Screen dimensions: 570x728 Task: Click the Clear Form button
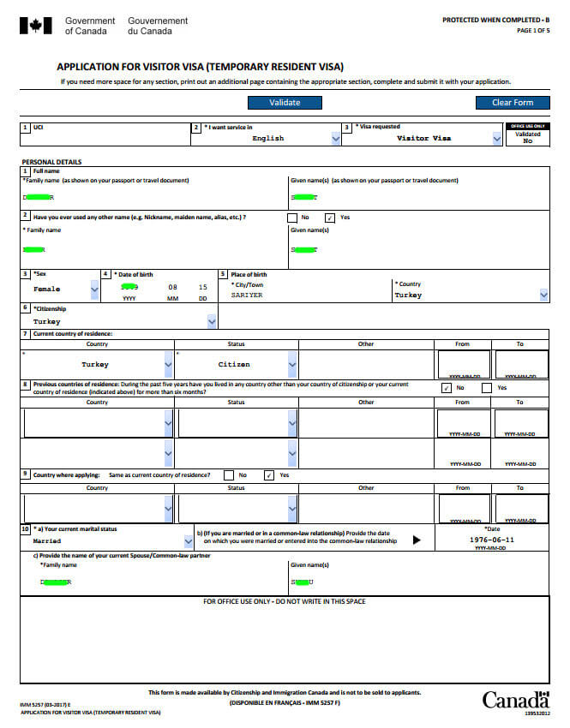(x=513, y=103)
